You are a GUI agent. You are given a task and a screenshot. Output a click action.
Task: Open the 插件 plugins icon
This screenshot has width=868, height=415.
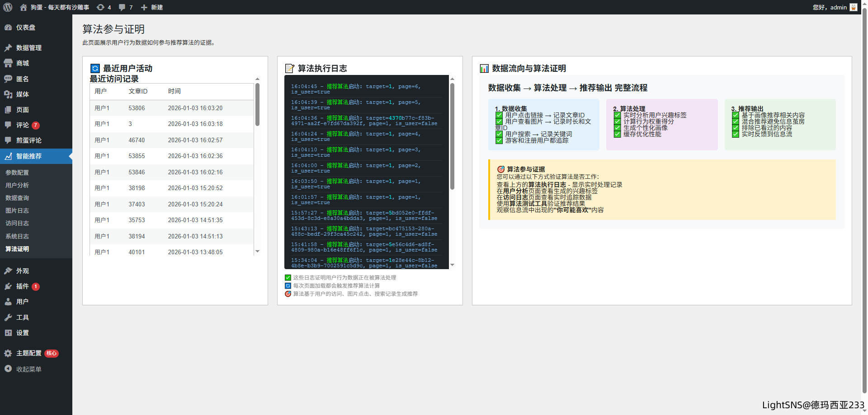(x=8, y=286)
